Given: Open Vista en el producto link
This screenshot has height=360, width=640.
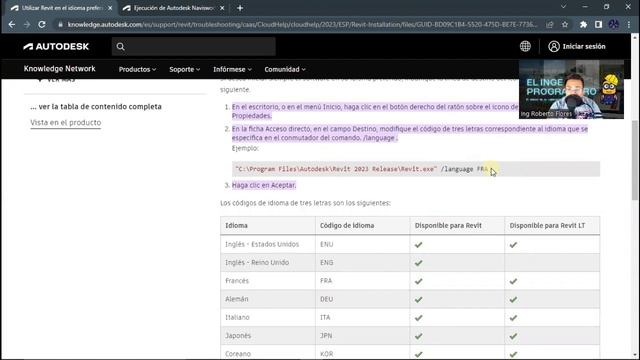Looking at the screenshot, I should pyautogui.click(x=66, y=122).
